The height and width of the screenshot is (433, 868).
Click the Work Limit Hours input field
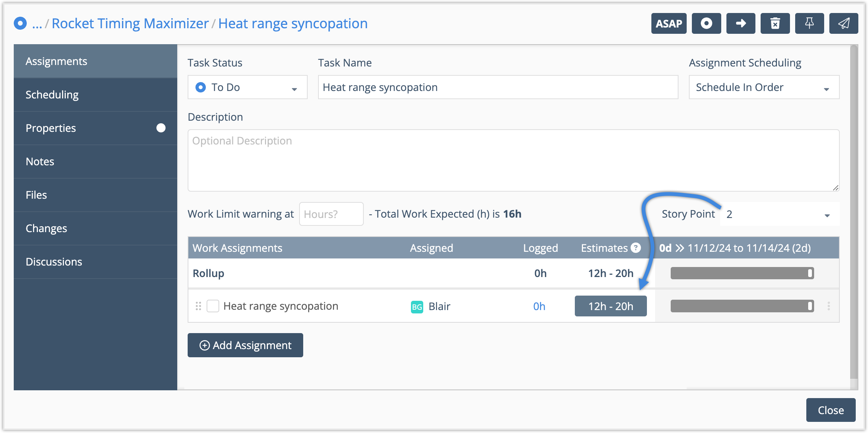[331, 214]
